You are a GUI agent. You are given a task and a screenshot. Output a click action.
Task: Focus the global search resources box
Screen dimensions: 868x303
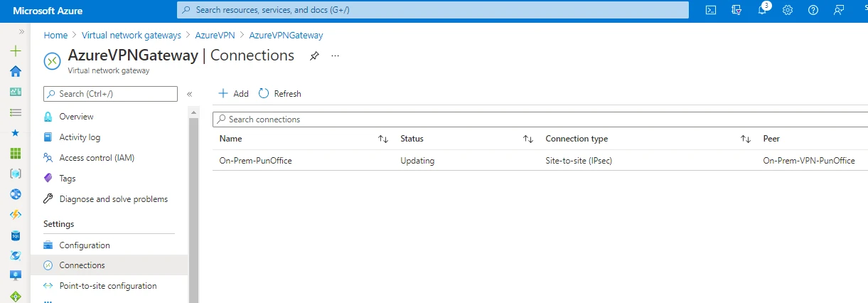[x=432, y=10]
